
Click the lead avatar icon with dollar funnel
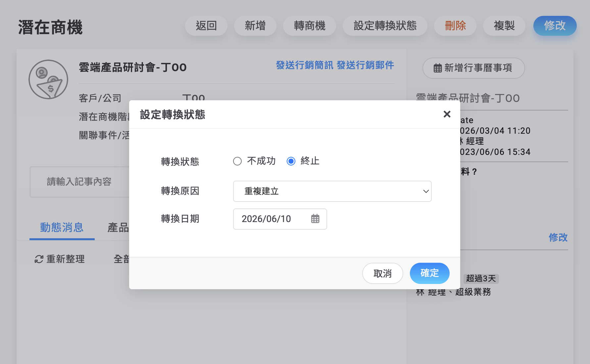point(48,79)
